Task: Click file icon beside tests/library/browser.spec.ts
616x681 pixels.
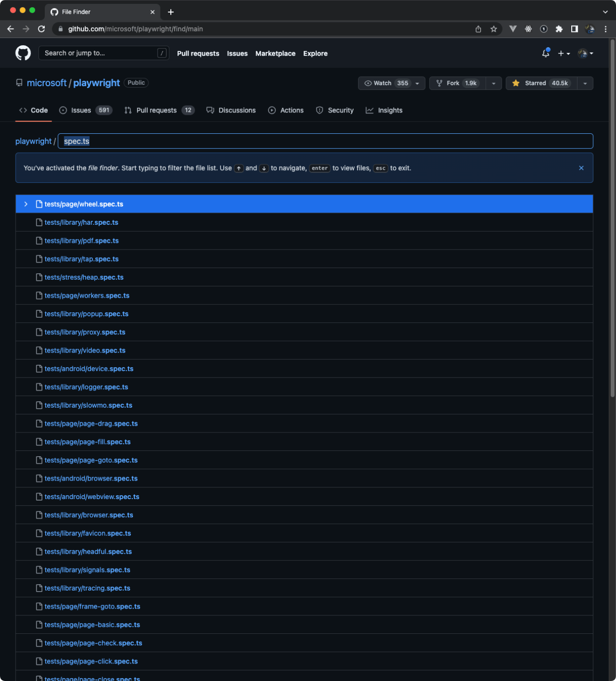Action: [39, 515]
